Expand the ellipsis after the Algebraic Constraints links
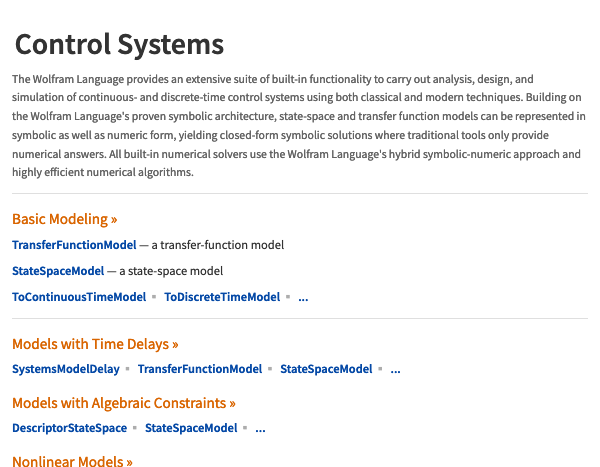The width and height of the screenshot is (600, 467). pyautogui.click(x=261, y=429)
